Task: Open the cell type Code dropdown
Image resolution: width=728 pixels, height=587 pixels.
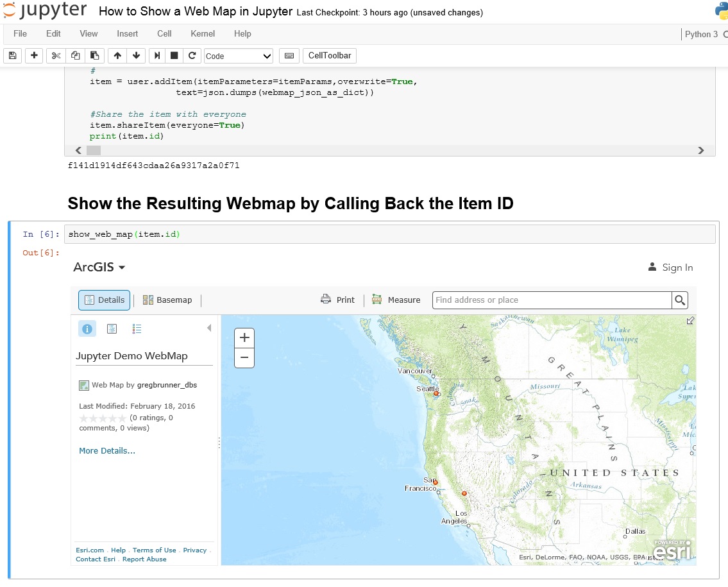Action: tap(238, 56)
